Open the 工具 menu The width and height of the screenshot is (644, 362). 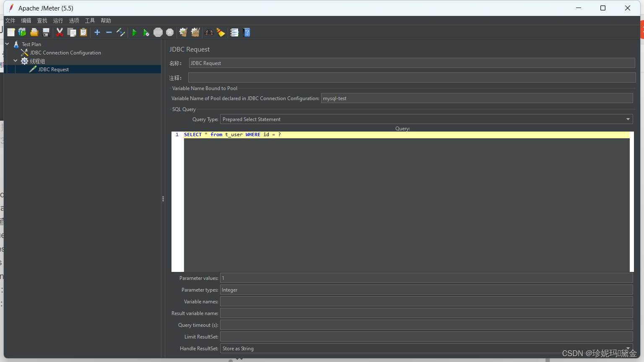click(90, 21)
